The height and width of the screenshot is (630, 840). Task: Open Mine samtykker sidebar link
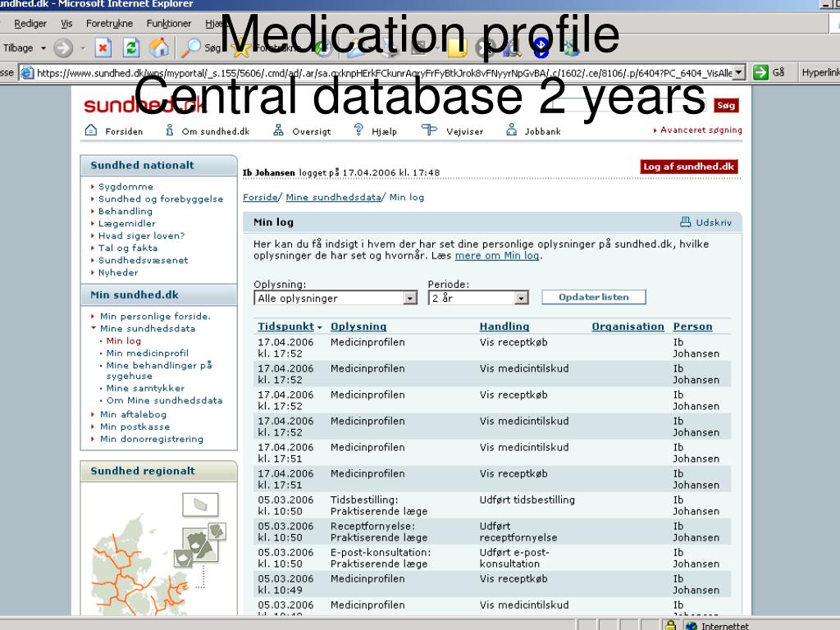click(x=145, y=388)
